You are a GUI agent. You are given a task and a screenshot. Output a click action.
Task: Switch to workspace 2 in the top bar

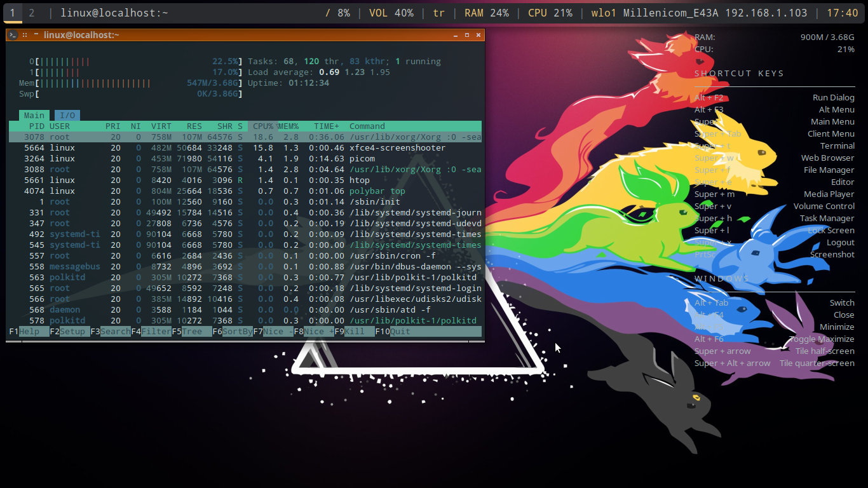point(32,13)
